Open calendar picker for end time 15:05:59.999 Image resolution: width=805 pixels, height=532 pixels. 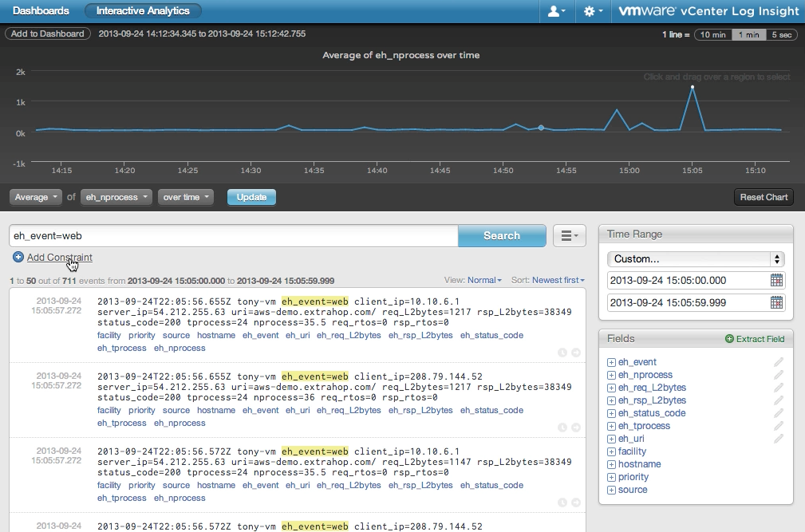pyautogui.click(x=776, y=302)
